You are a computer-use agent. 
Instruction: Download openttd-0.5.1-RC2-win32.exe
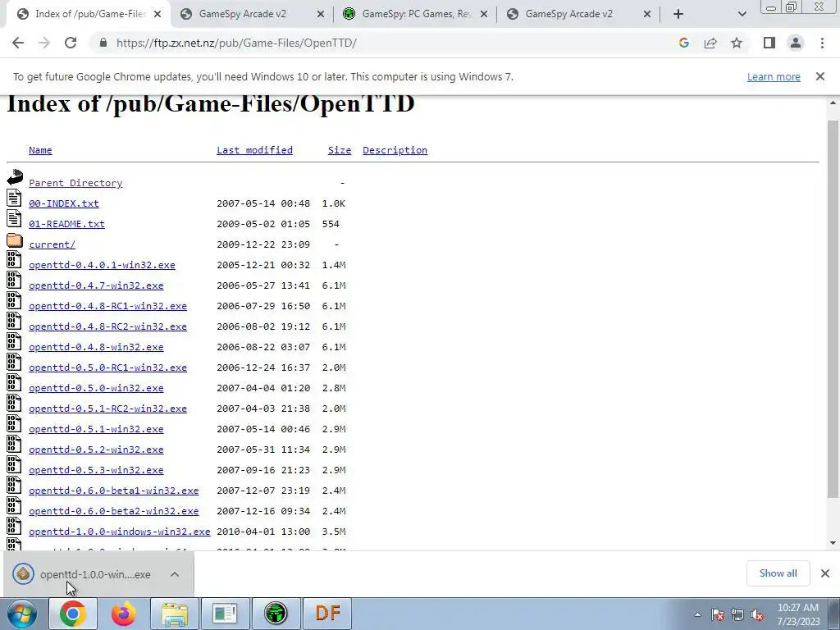click(107, 409)
